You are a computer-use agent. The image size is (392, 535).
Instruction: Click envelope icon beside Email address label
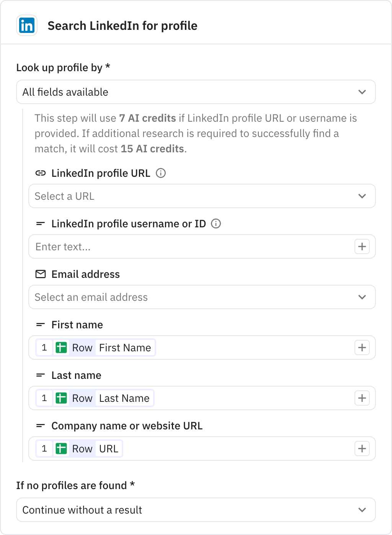(x=41, y=274)
